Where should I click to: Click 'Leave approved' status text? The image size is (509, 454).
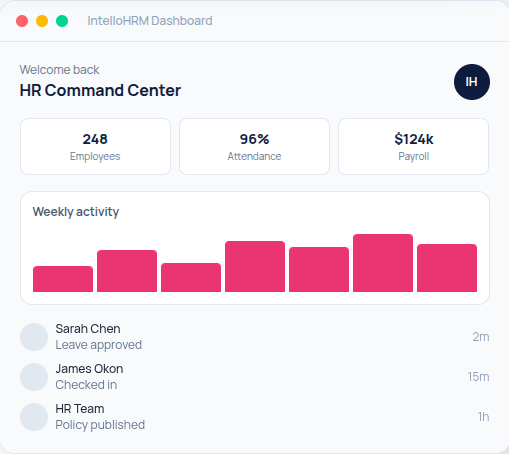click(99, 345)
